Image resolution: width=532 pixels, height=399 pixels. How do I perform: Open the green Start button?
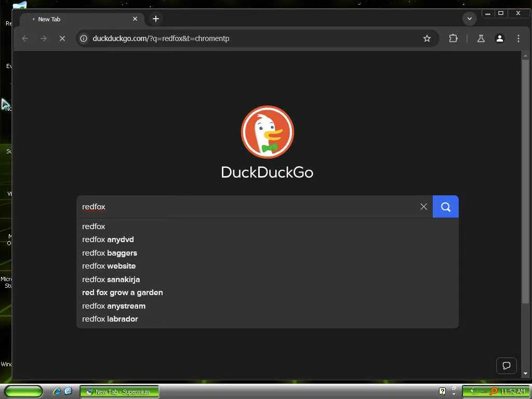coord(23,392)
